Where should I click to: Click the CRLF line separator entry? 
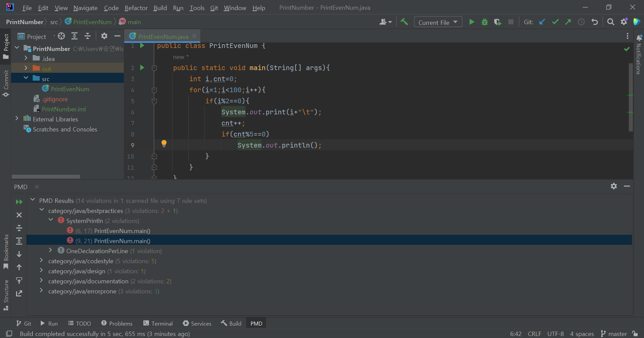pyautogui.click(x=534, y=334)
